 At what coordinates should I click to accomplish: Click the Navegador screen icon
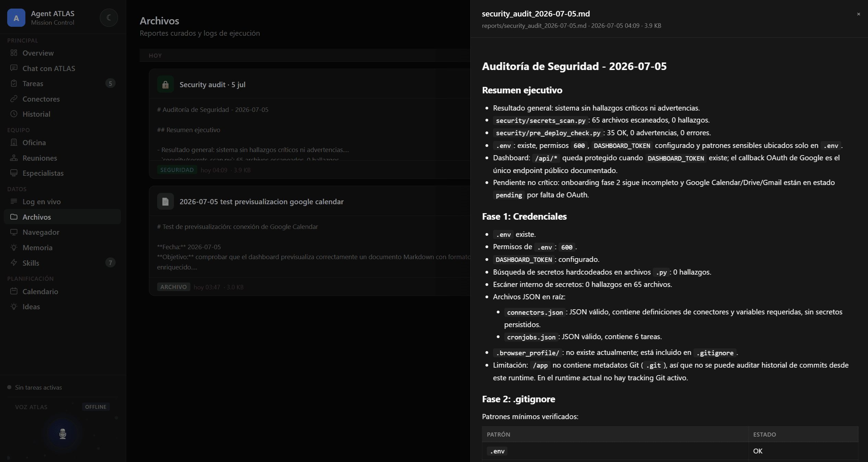(x=14, y=232)
